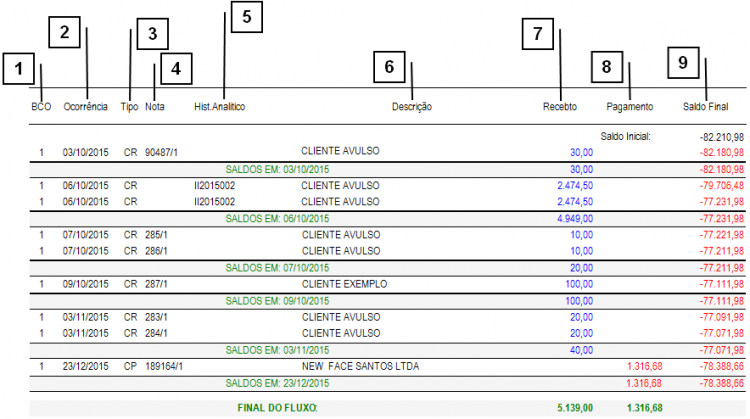Select the Saldo Final column header
The image size is (750, 419).
tap(706, 106)
